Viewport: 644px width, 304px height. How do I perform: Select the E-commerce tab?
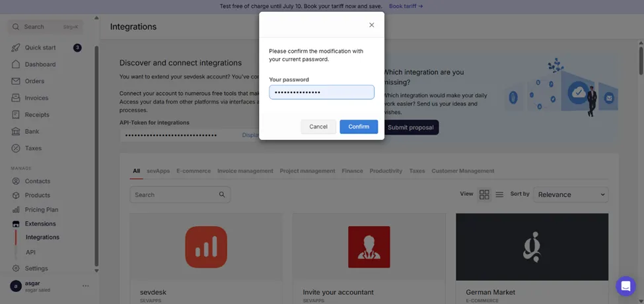tap(194, 171)
